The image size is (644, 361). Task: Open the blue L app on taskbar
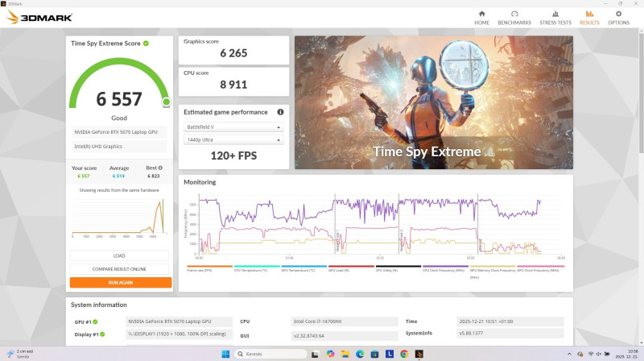pos(390,354)
